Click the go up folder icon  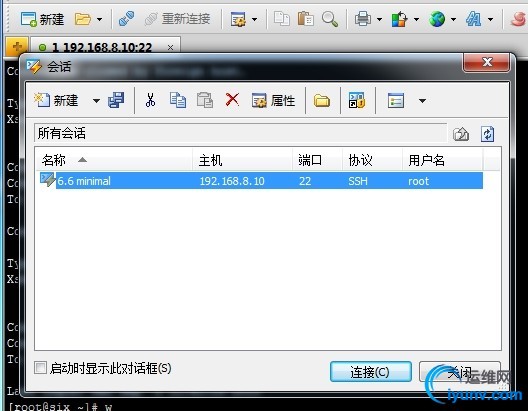click(461, 134)
